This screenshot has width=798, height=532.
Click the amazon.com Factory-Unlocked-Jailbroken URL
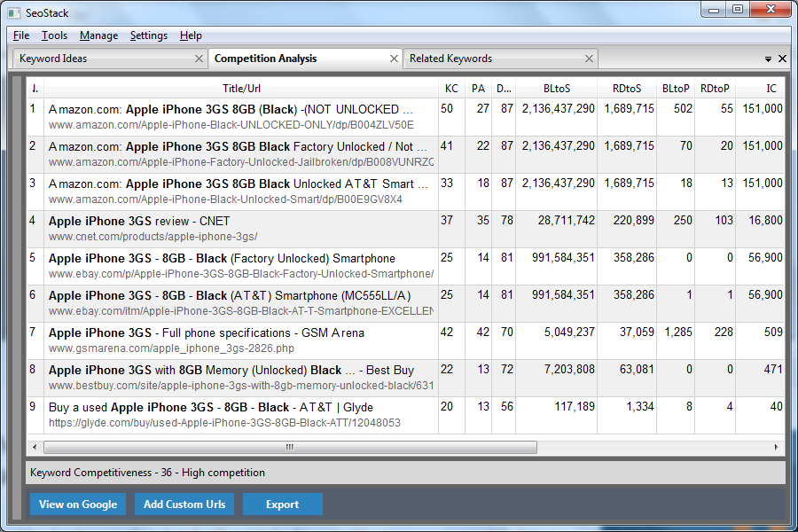point(240,162)
